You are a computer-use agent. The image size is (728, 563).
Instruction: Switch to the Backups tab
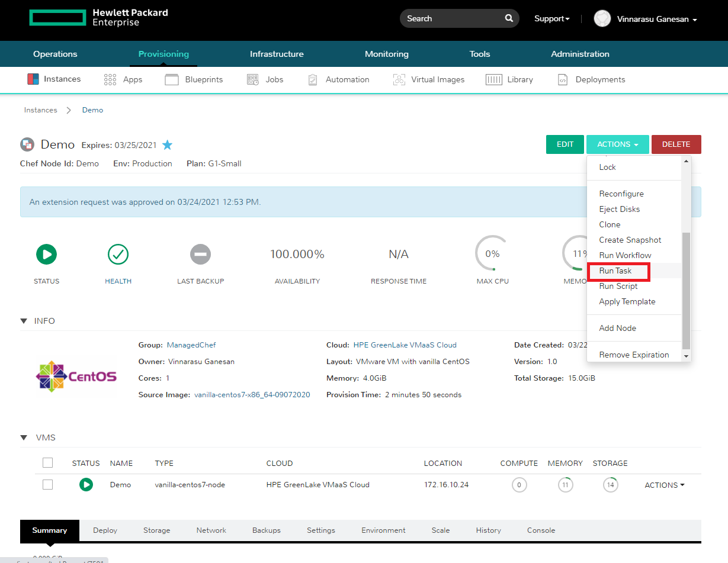267,530
